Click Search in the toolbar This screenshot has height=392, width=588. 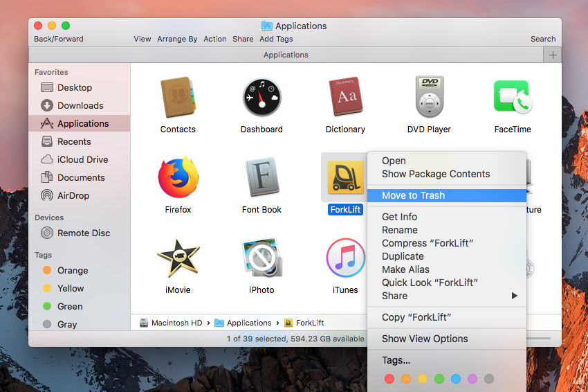[x=543, y=39]
